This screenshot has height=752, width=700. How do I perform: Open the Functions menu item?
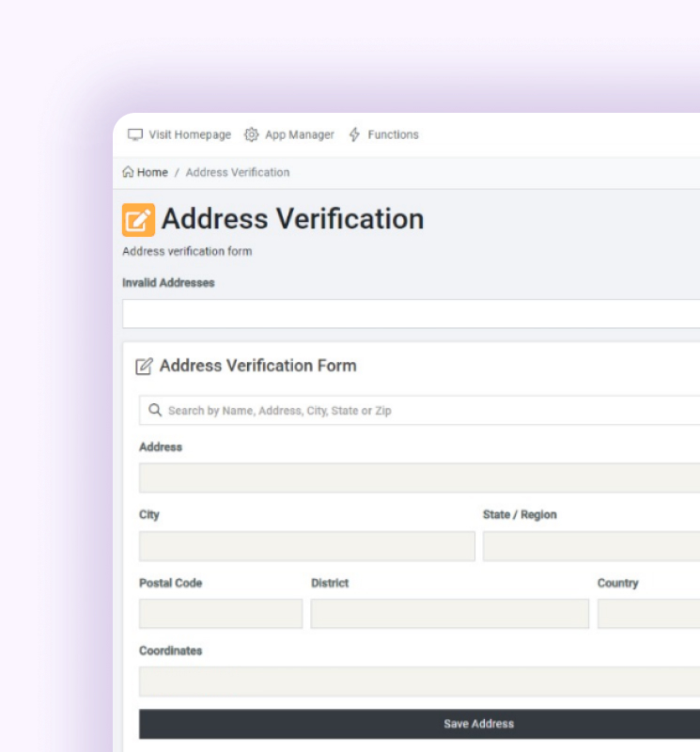[x=393, y=134]
